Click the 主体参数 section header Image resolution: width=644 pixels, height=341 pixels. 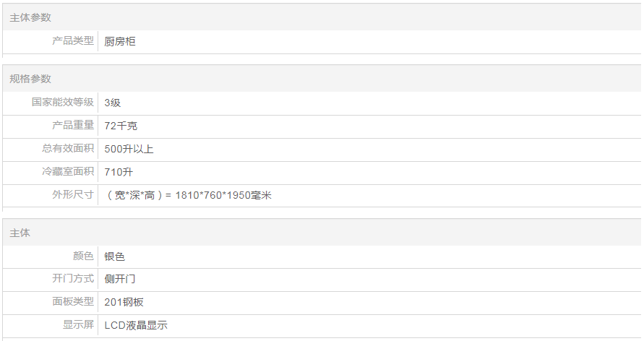30,17
